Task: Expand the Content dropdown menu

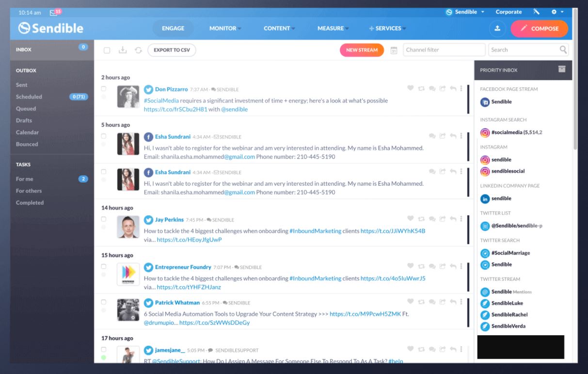Action: 279,28
